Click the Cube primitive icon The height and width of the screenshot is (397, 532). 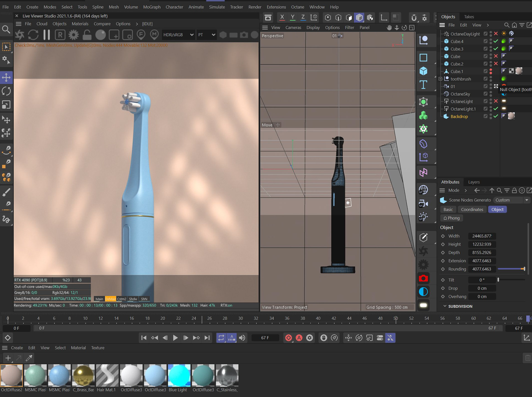point(423,71)
